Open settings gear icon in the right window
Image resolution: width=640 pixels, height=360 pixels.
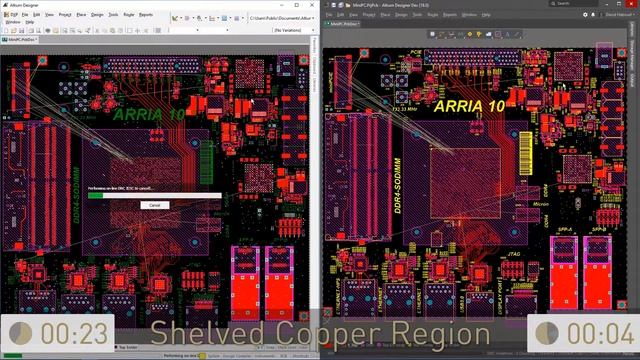pos(585,15)
